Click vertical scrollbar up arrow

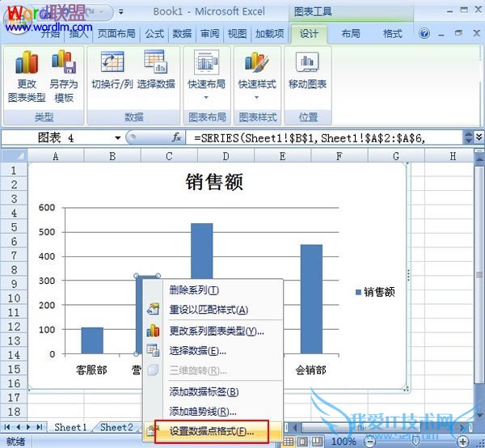click(479, 159)
